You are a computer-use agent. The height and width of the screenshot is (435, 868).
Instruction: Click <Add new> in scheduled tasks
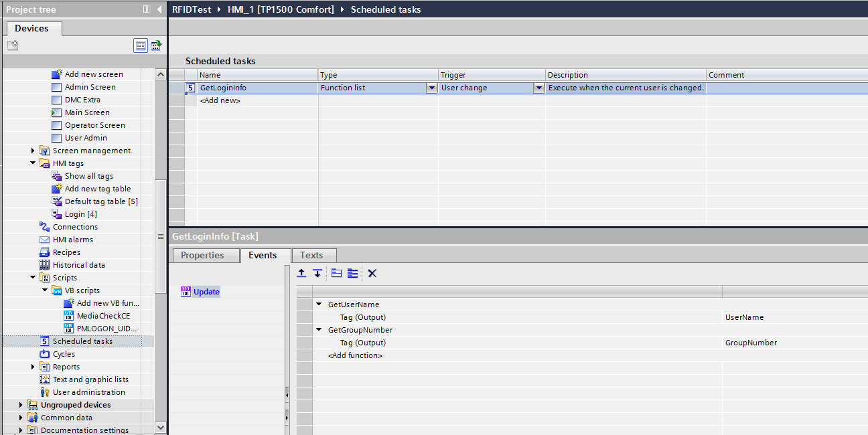(220, 100)
